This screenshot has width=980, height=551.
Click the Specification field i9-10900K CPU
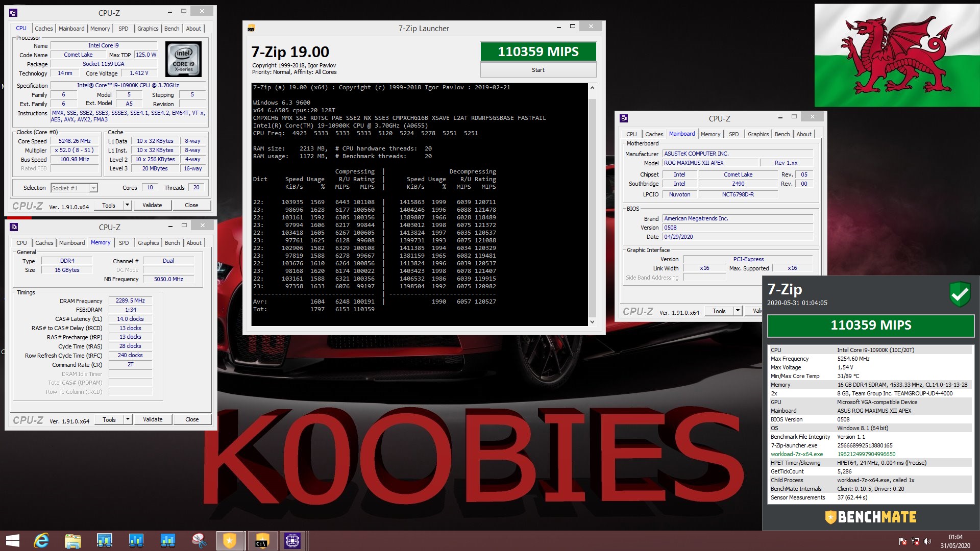pos(128,85)
